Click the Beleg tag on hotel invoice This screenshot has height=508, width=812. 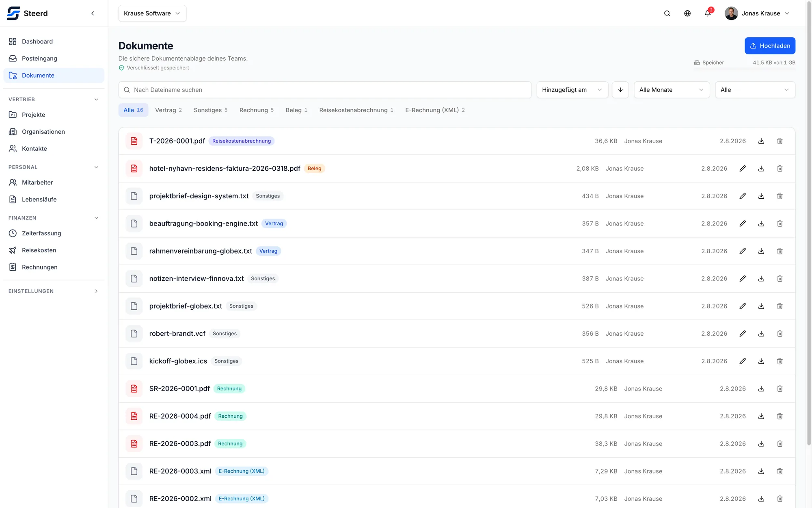[314, 169]
